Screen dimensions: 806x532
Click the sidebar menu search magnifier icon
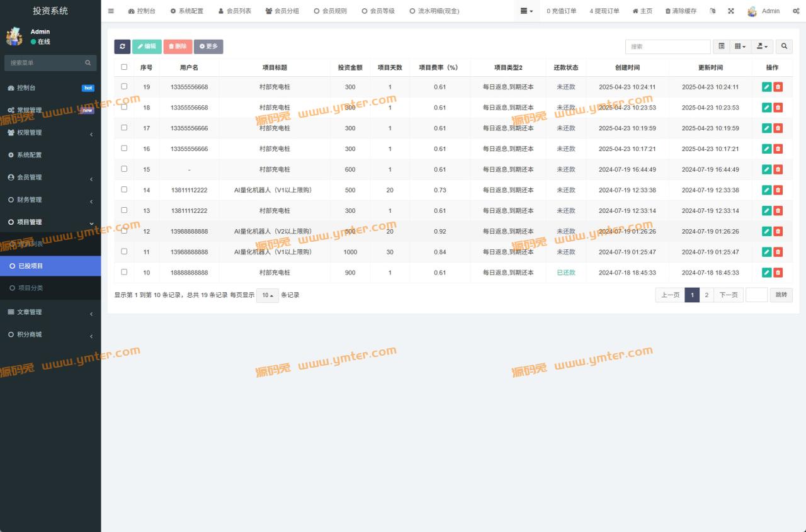click(88, 63)
